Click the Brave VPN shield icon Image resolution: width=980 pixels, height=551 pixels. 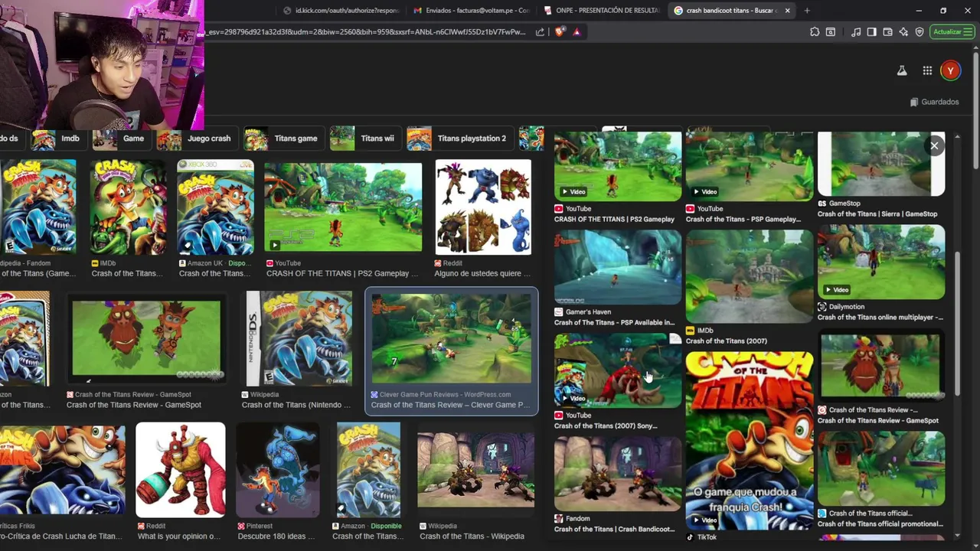920,31
